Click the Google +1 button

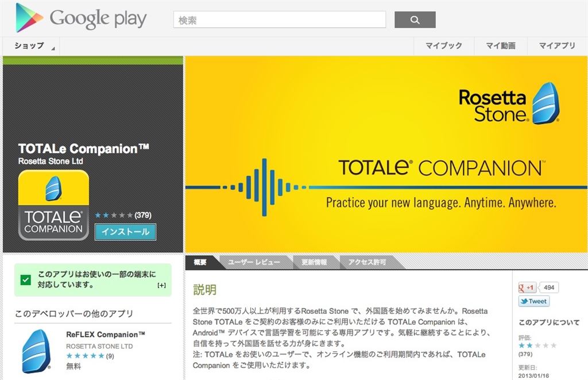click(528, 287)
